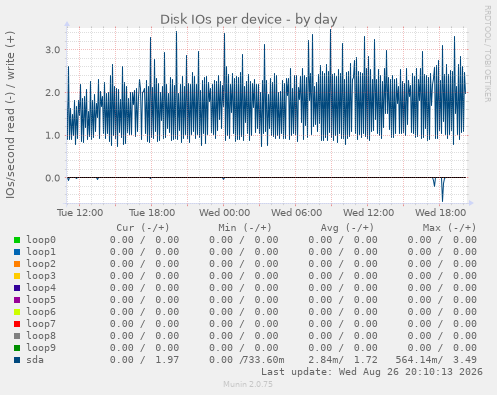Click sda max write value 3.49
The width and height of the screenshot is (497, 395).
click(465, 360)
